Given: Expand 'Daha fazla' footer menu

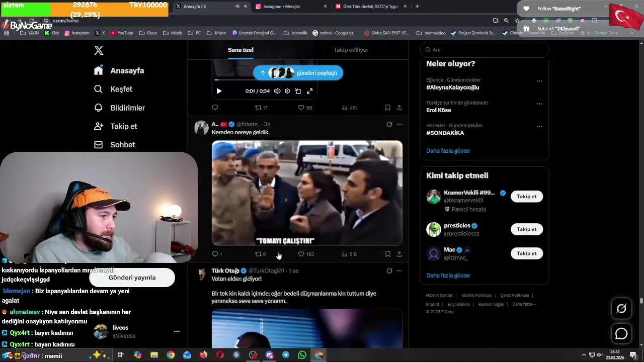Looking at the screenshot, I should click(x=524, y=304).
